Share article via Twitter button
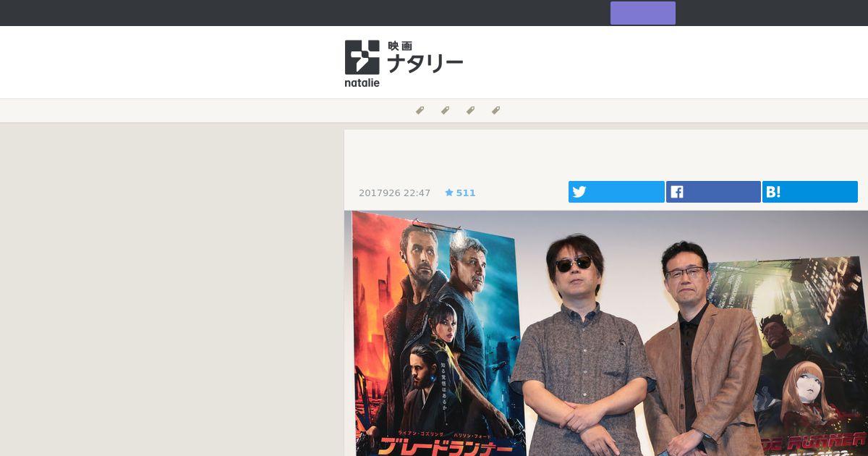Screen dimensions: 868x456 tap(616, 192)
